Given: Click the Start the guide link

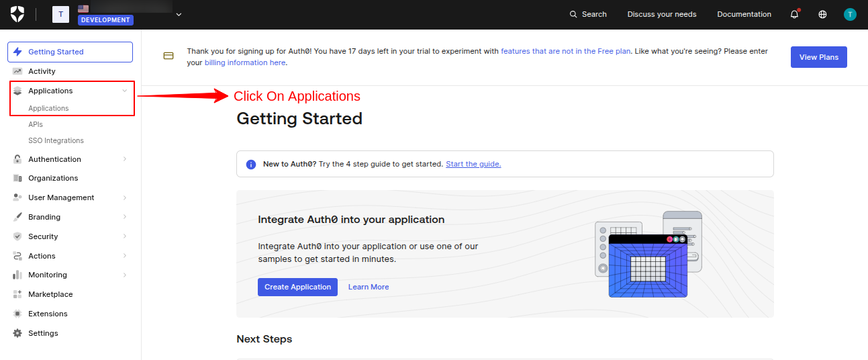Looking at the screenshot, I should pyautogui.click(x=473, y=164).
